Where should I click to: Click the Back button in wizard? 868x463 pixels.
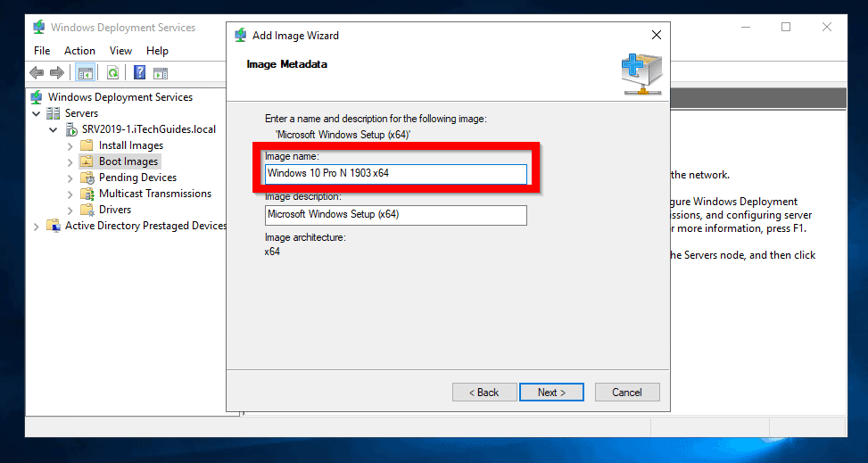pos(484,393)
